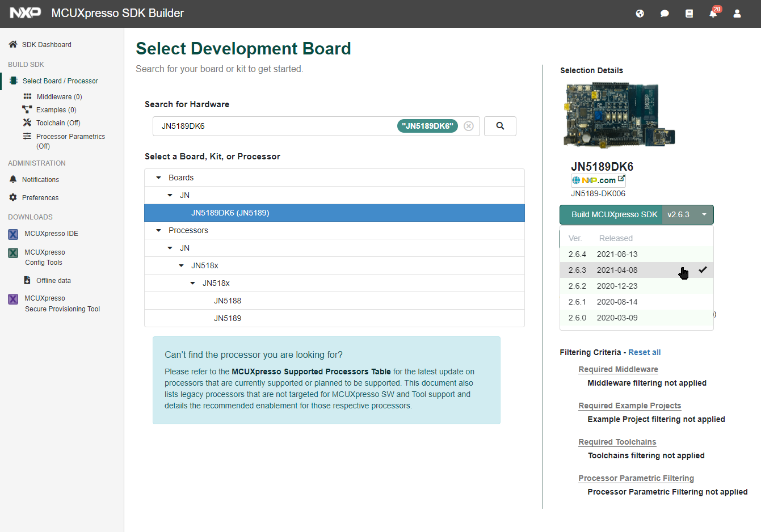Click the Middleware grid icon
This screenshot has height=532, width=761.
click(27, 96)
